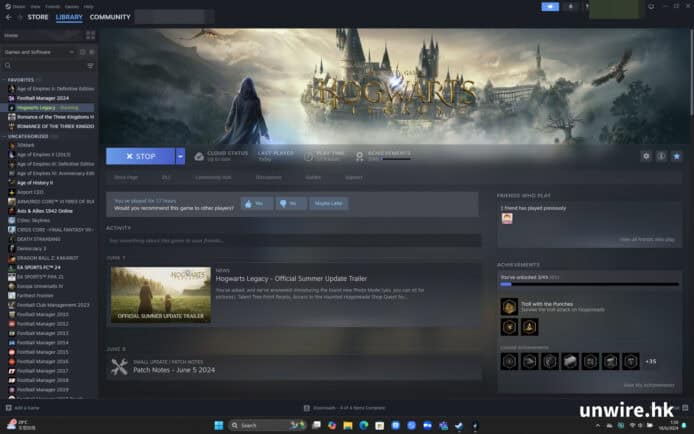
Task: Click the activity text input field
Action: [x=293, y=241]
